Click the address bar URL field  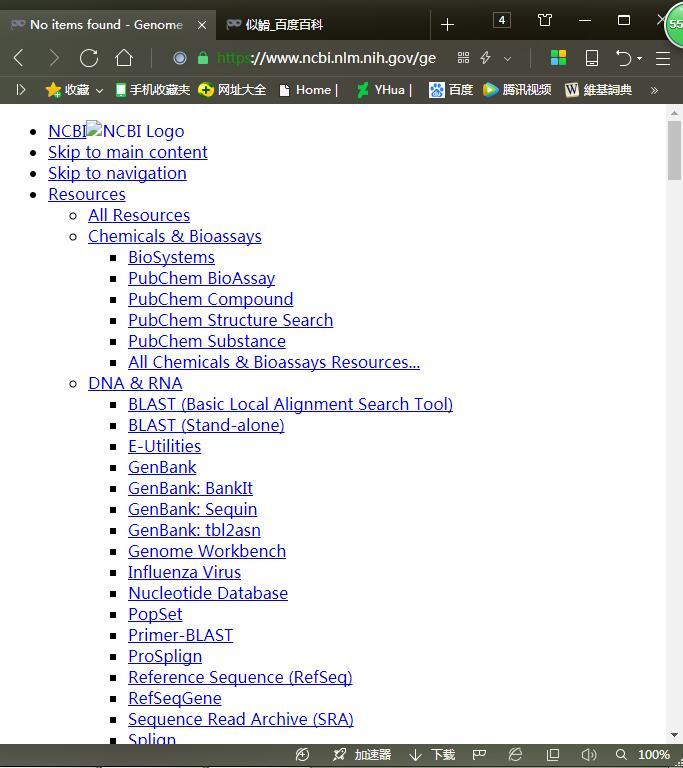coord(326,58)
